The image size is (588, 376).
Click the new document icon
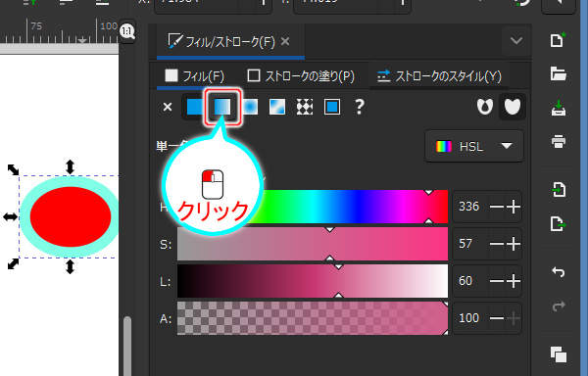tap(558, 40)
